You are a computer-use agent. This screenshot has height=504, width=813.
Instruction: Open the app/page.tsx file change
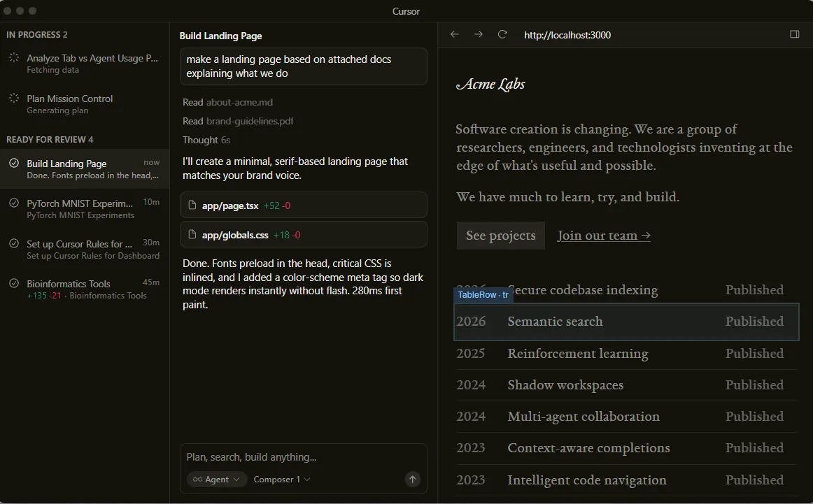[x=304, y=205]
